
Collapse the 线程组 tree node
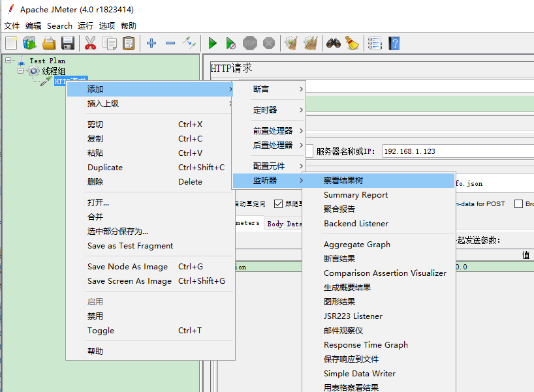click(x=20, y=71)
